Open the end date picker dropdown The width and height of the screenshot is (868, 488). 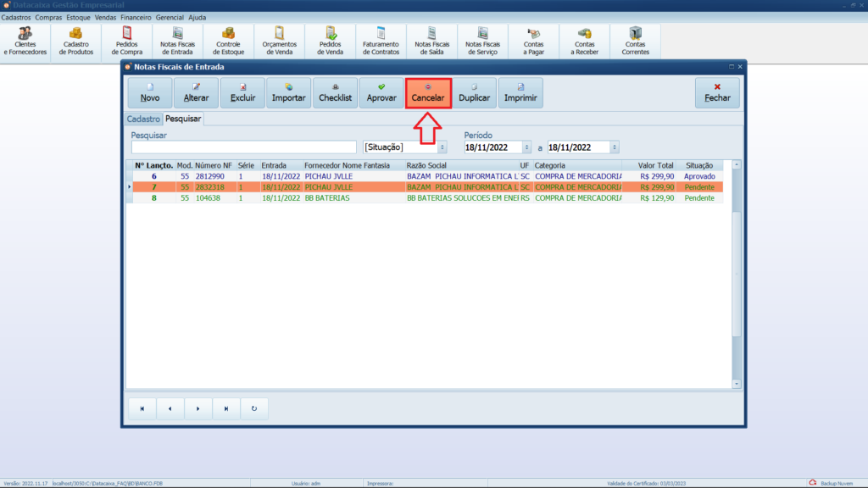(x=614, y=147)
